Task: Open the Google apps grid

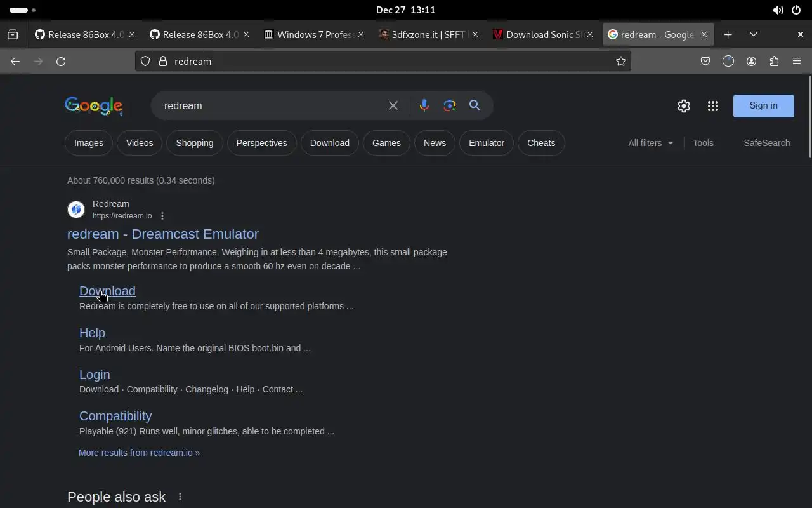Action: (x=713, y=106)
